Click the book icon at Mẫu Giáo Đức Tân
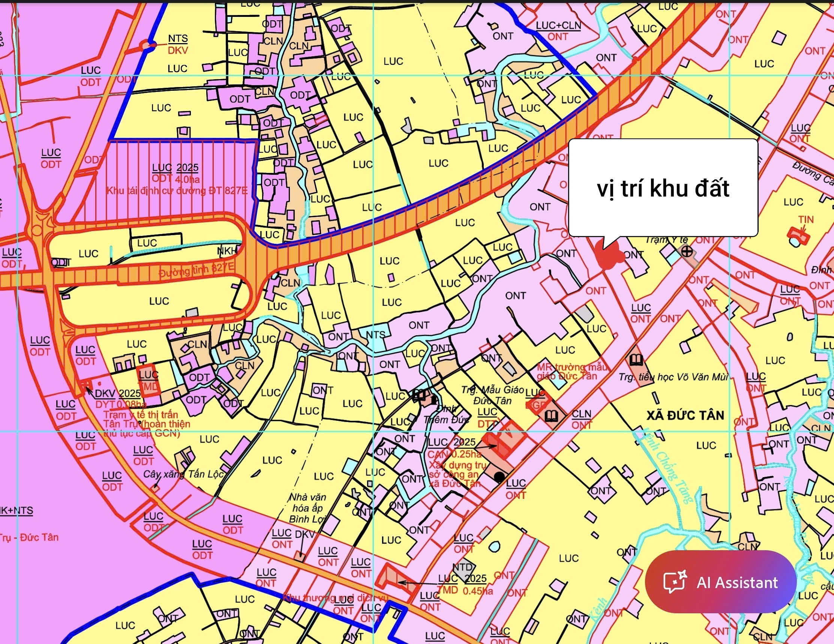The width and height of the screenshot is (834, 644). pyautogui.click(x=551, y=416)
